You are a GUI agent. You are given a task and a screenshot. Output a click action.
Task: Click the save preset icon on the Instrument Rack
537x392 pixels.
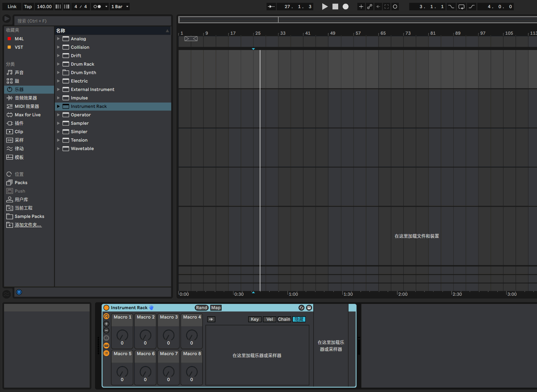[x=309, y=308]
